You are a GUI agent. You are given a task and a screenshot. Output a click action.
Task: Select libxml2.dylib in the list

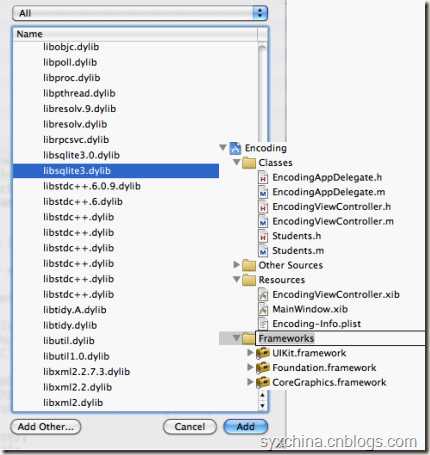pyautogui.click(x=73, y=403)
